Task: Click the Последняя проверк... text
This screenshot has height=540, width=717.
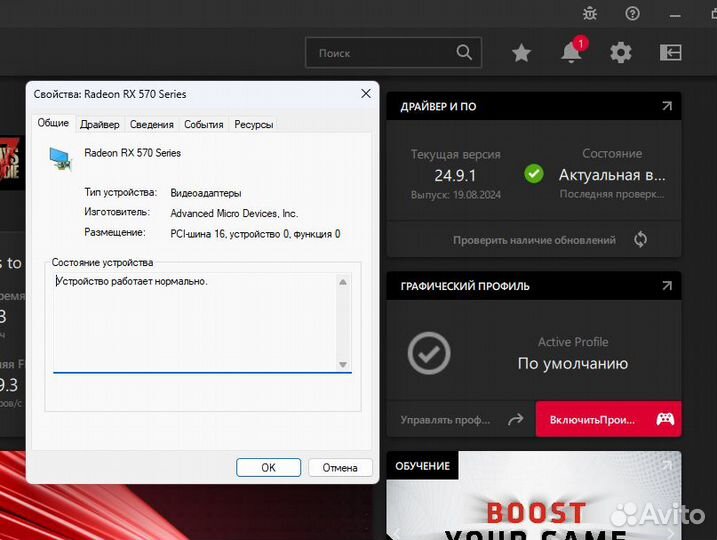Action: (x=612, y=194)
